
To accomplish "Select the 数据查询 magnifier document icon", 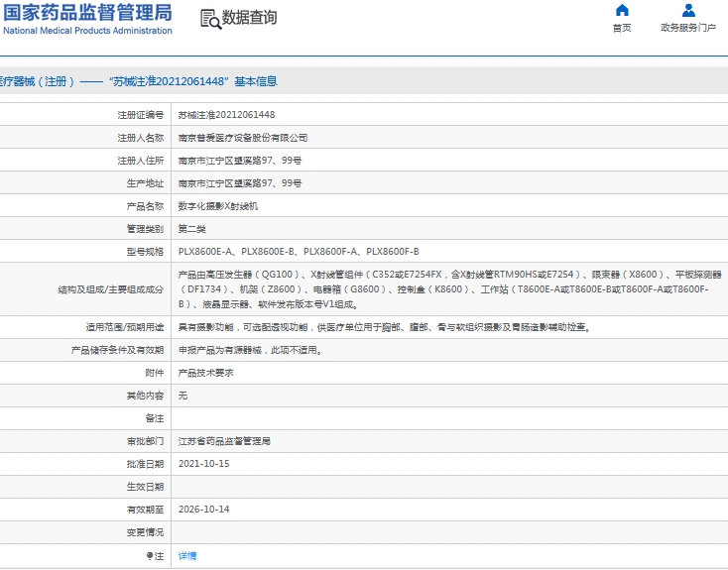I will [210, 19].
